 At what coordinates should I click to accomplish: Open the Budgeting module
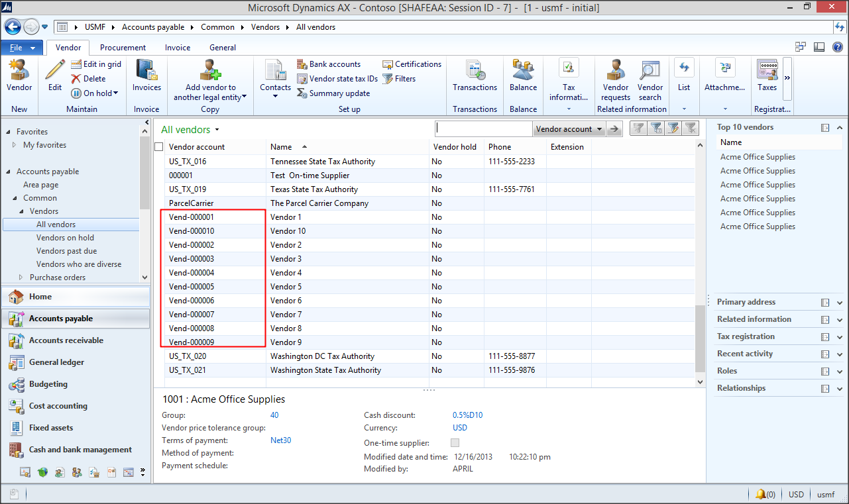(x=76, y=384)
